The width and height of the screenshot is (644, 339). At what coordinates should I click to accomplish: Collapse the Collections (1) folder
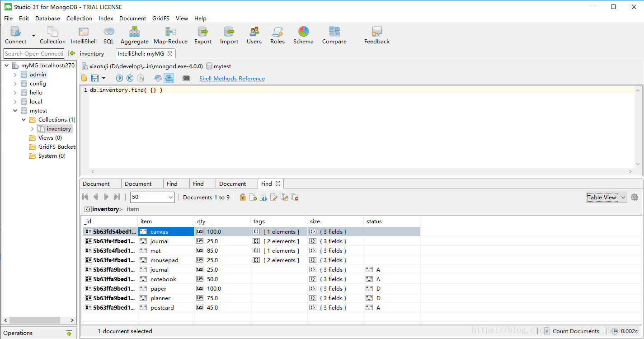(24, 120)
